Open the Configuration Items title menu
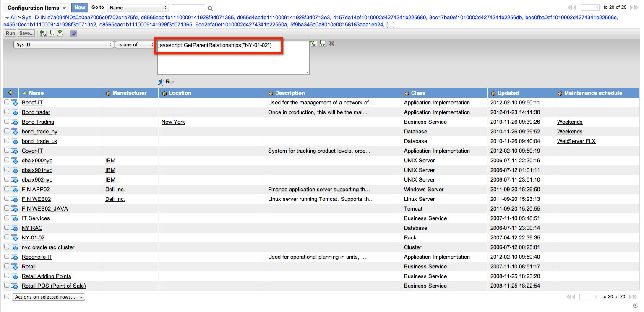644x312 pixels. (x=37, y=8)
